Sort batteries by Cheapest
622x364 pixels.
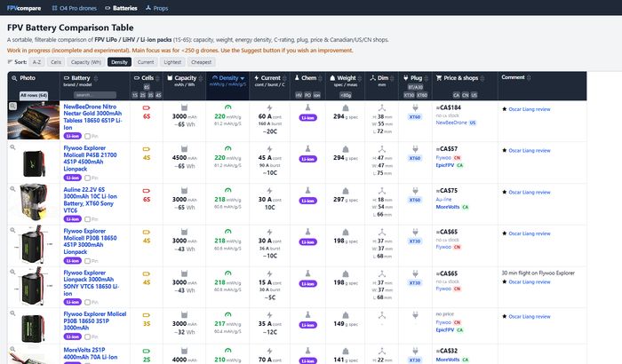click(x=201, y=62)
